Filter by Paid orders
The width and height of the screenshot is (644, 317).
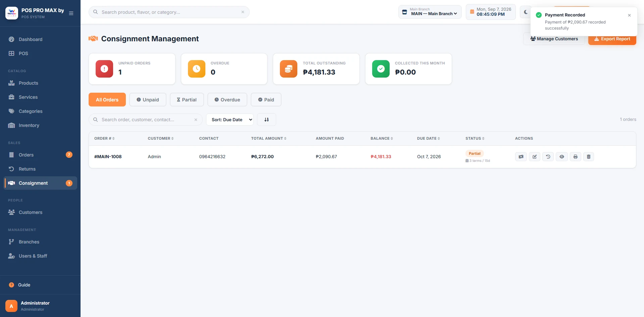[266, 100]
